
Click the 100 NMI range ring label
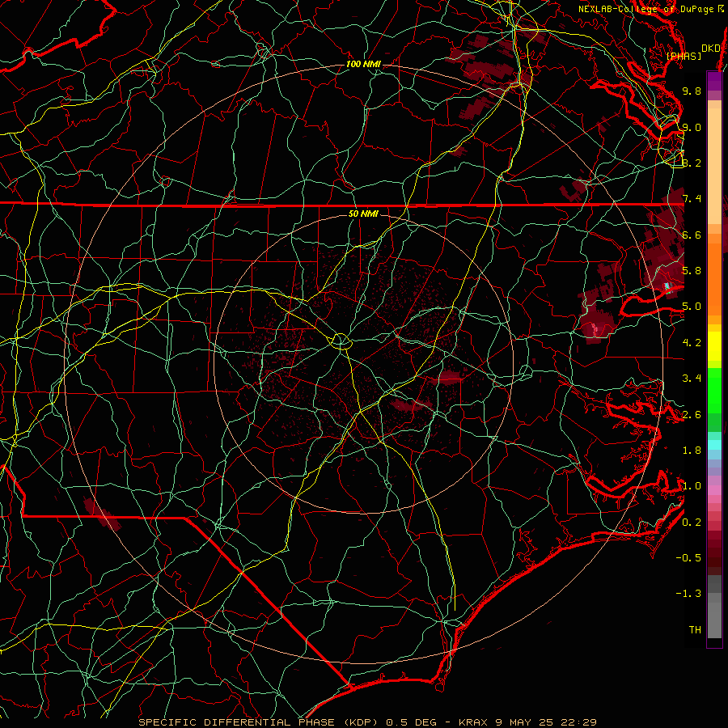(x=363, y=64)
